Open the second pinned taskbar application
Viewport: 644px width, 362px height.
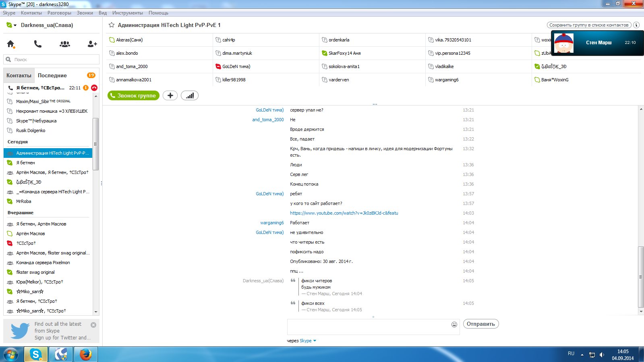pos(61,354)
